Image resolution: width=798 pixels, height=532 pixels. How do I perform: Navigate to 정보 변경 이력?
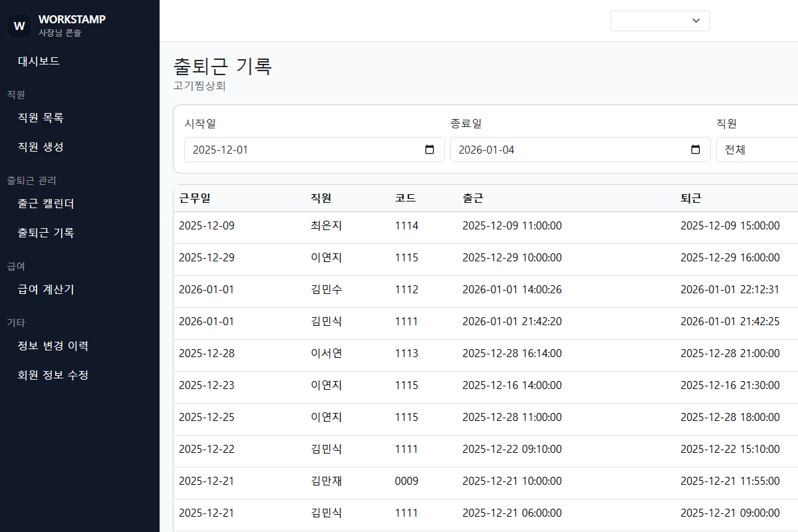click(x=53, y=346)
